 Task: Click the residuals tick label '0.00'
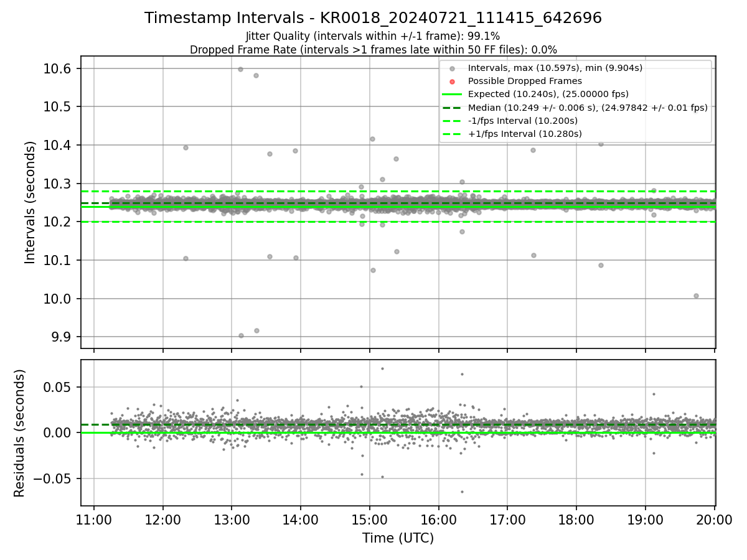(x=59, y=432)
